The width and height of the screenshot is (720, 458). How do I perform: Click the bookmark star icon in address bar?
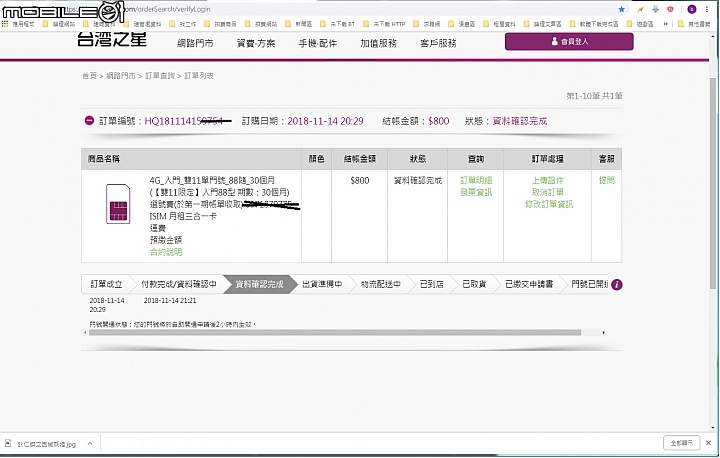click(622, 9)
